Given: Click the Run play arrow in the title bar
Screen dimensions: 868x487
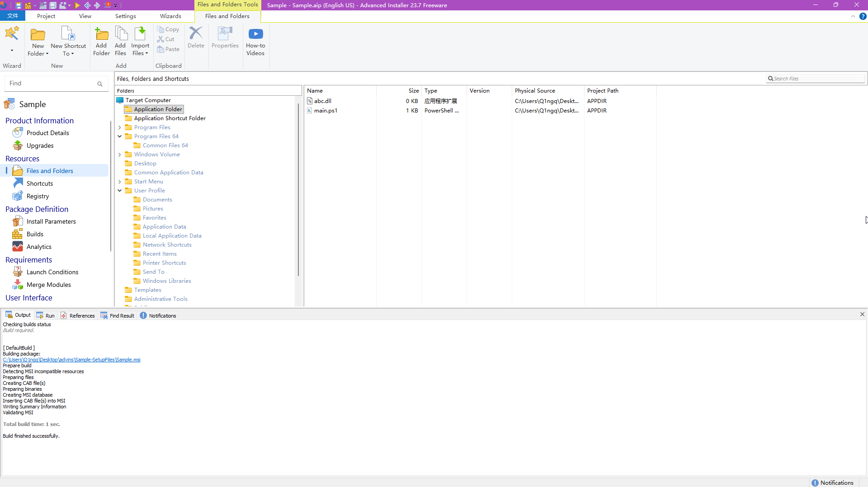Looking at the screenshot, I should pyautogui.click(x=77, y=5).
